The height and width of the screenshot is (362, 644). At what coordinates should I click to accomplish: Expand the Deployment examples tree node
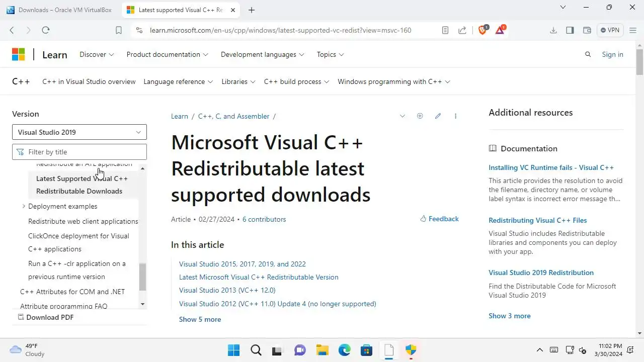(x=24, y=206)
